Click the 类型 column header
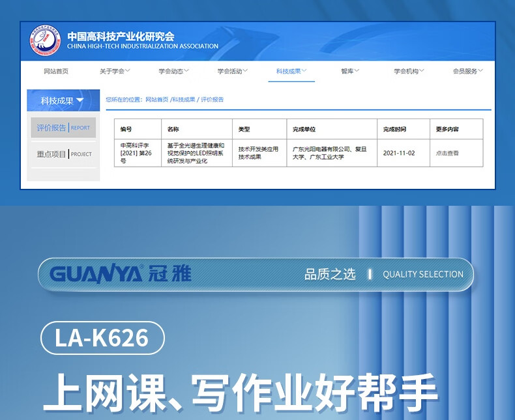Screen dimensions: 515x420 [x=259, y=129]
